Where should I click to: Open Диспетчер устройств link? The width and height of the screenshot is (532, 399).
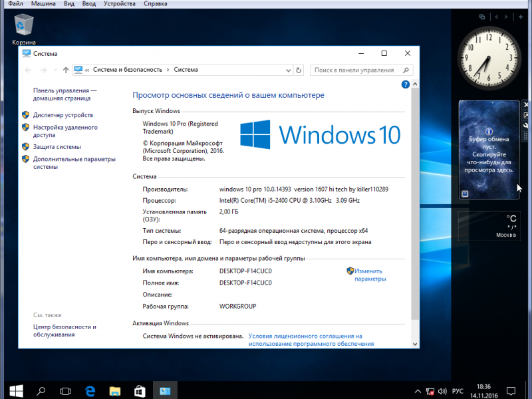[x=63, y=115]
